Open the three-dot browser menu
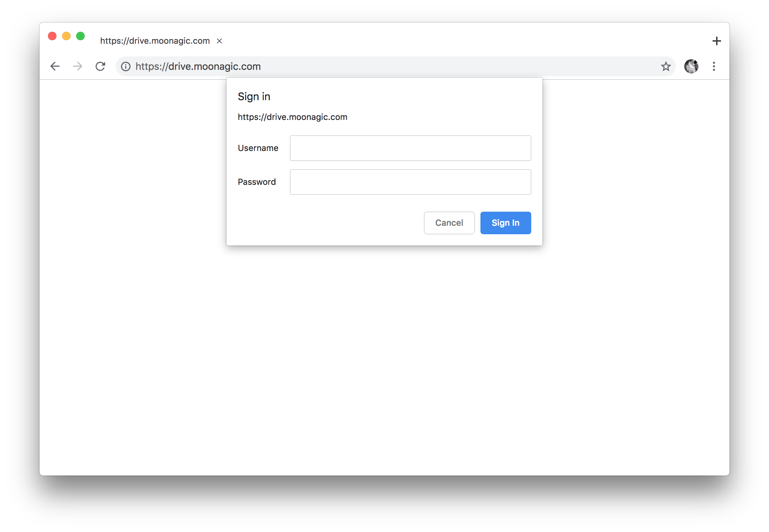The image size is (769, 532). point(714,66)
